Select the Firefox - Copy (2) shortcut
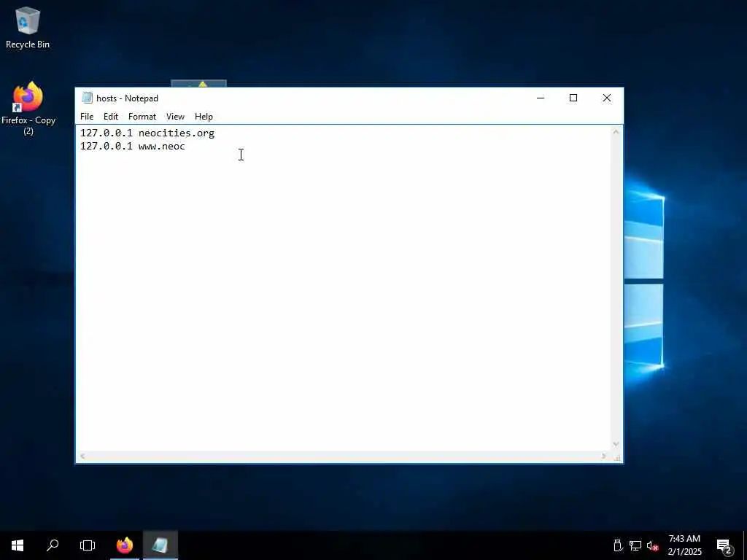The image size is (747, 560). point(28,109)
